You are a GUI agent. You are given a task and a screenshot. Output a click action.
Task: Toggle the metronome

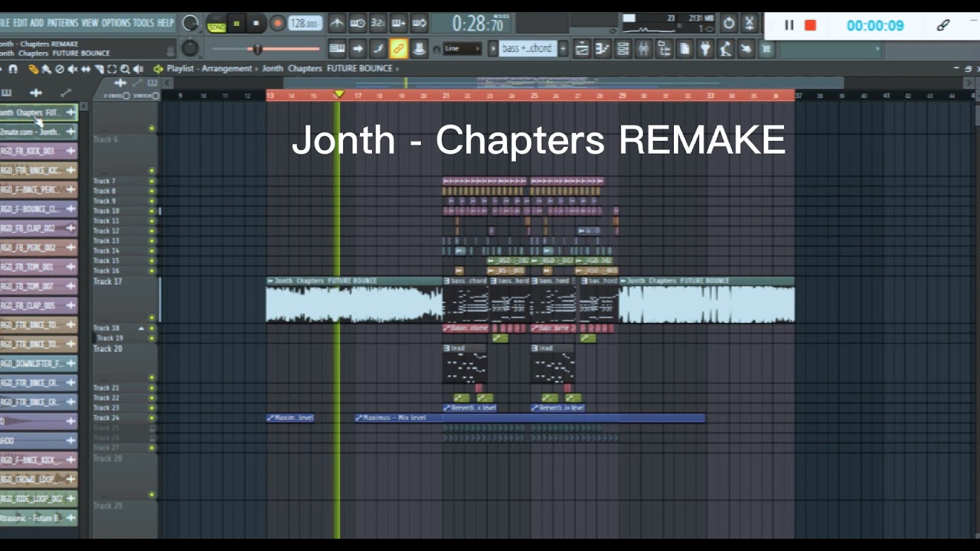(x=338, y=23)
